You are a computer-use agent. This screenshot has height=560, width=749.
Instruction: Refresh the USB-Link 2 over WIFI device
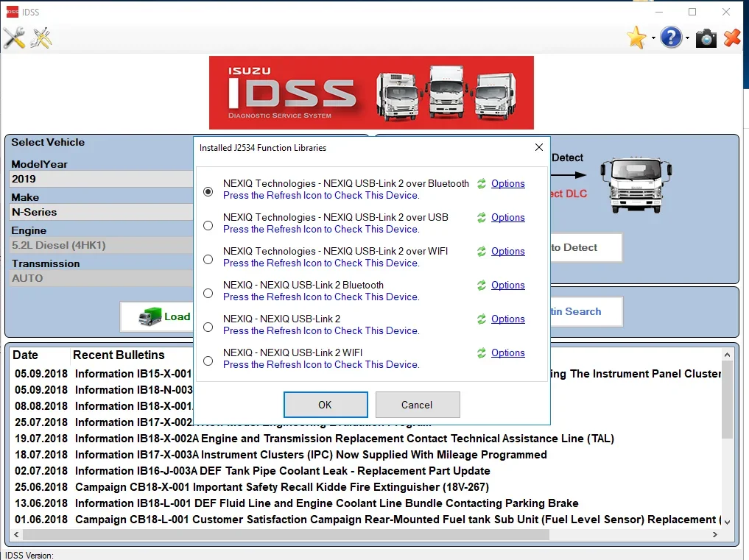coord(482,252)
